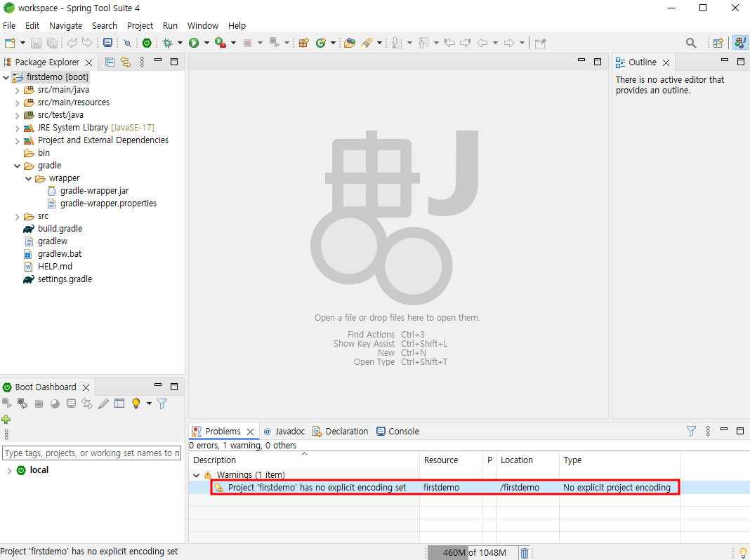This screenshot has height=560, width=750.
Task: Click the Pin Editor toolbar icon
Action: click(x=541, y=43)
